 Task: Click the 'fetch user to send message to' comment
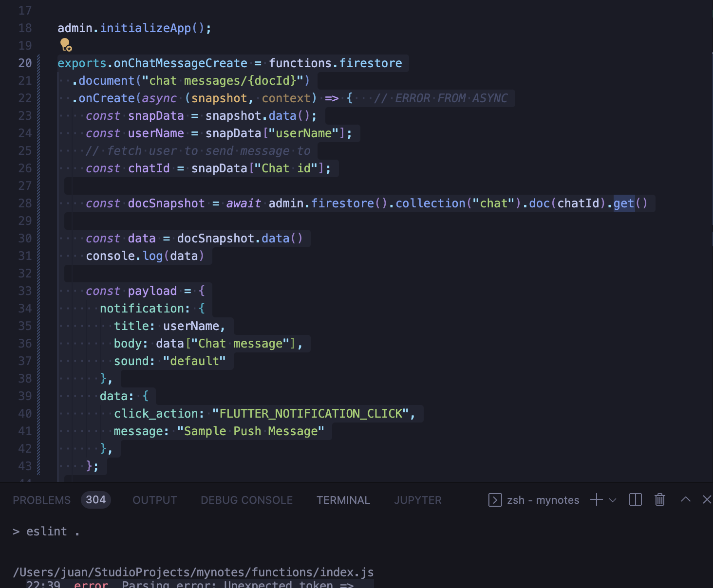tap(198, 151)
